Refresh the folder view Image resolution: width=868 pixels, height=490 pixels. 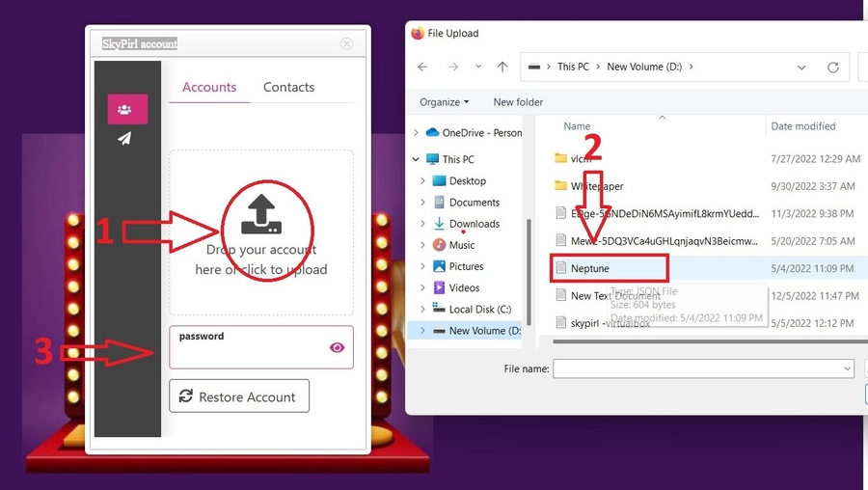click(833, 68)
